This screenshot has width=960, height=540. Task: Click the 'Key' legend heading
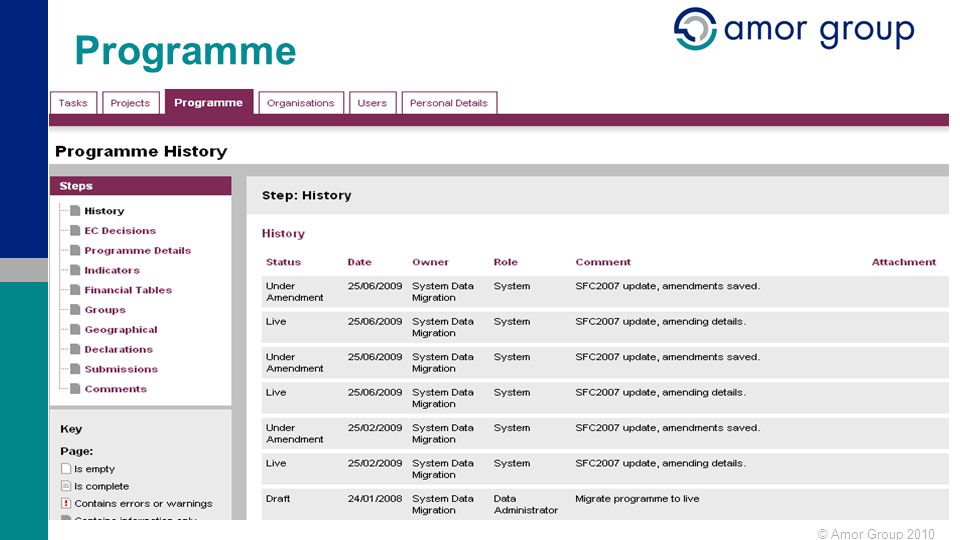(71, 429)
